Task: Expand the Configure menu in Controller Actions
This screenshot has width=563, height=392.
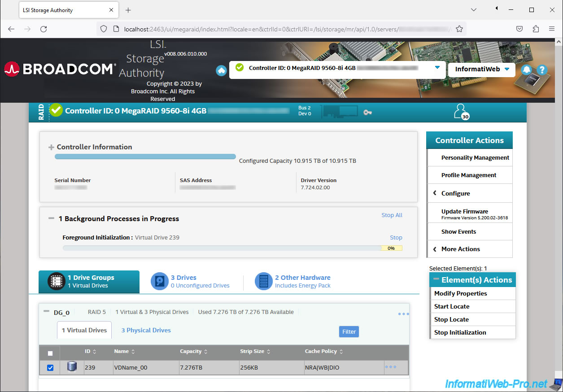Action: point(455,193)
